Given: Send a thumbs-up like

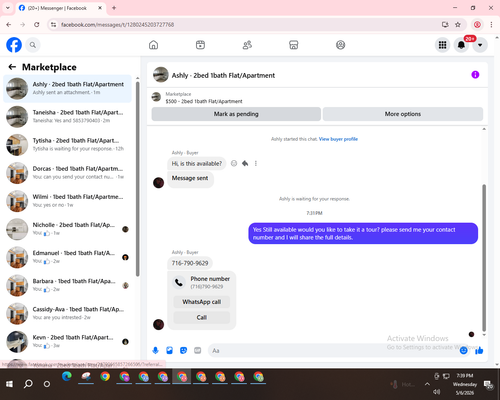Looking at the screenshot, I should [x=479, y=350].
